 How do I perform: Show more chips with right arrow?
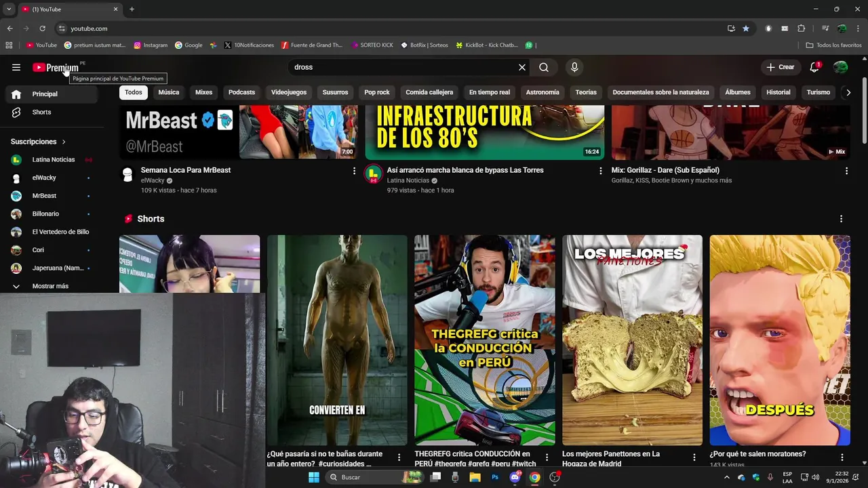(x=848, y=93)
